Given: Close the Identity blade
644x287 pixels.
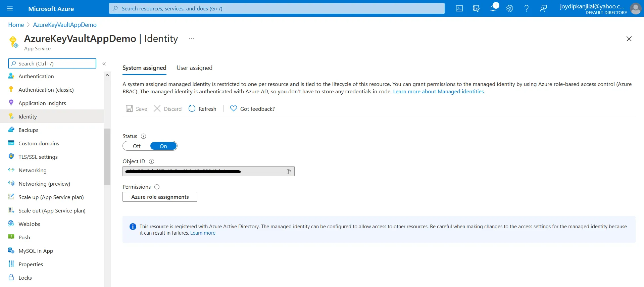Looking at the screenshot, I should (629, 39).
